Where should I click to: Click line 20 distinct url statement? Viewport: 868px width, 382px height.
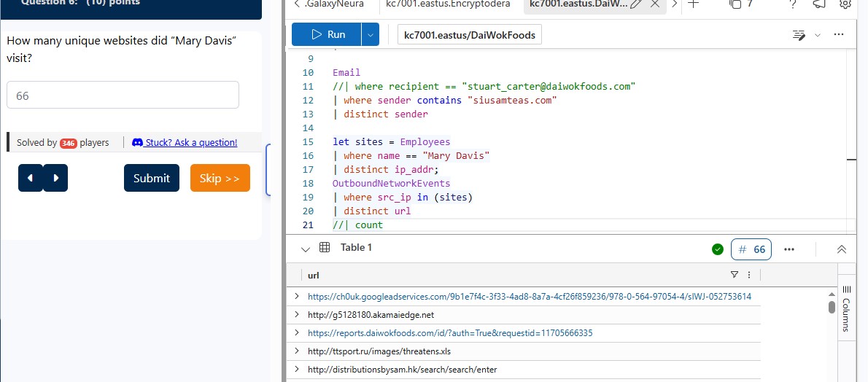371,211
